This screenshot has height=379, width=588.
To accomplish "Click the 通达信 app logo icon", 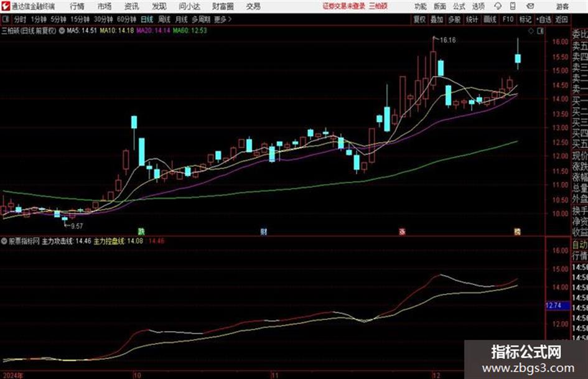I will (6, 6).
